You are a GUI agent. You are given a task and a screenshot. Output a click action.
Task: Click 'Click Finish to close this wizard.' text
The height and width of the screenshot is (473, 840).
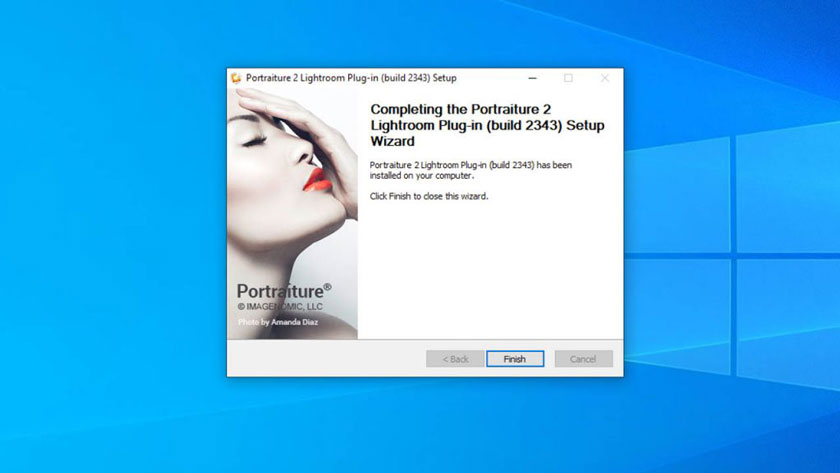tap(429, 196)
